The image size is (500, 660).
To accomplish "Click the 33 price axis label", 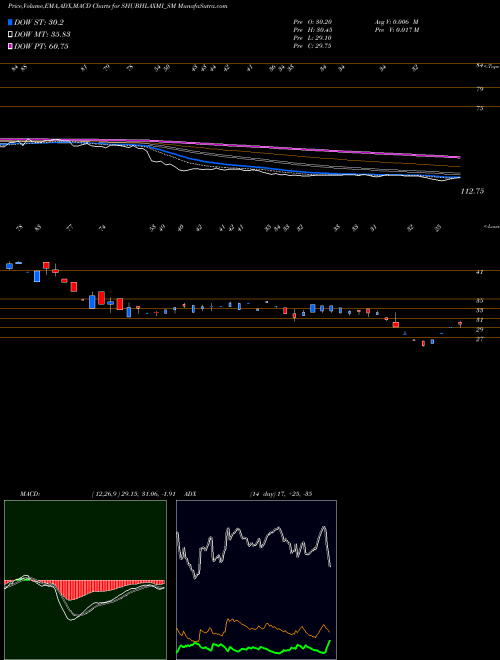I will tap(479, 311).
